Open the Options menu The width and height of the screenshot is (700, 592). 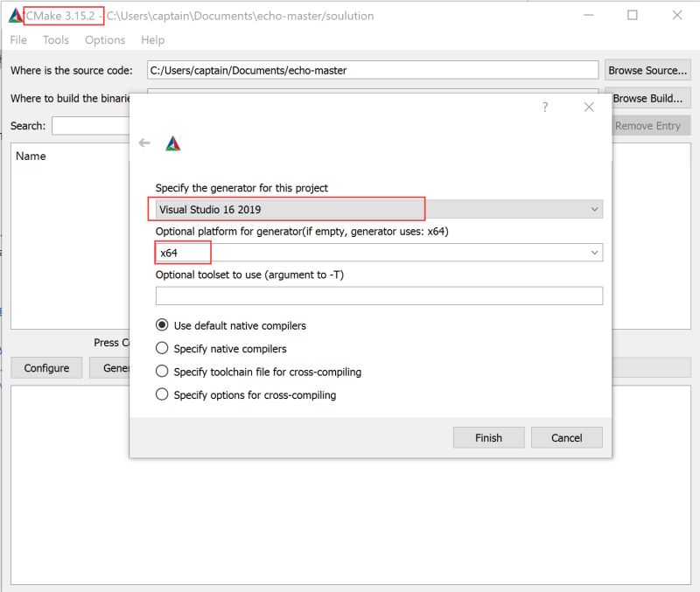pyautogui.click(x=105, y=40)
